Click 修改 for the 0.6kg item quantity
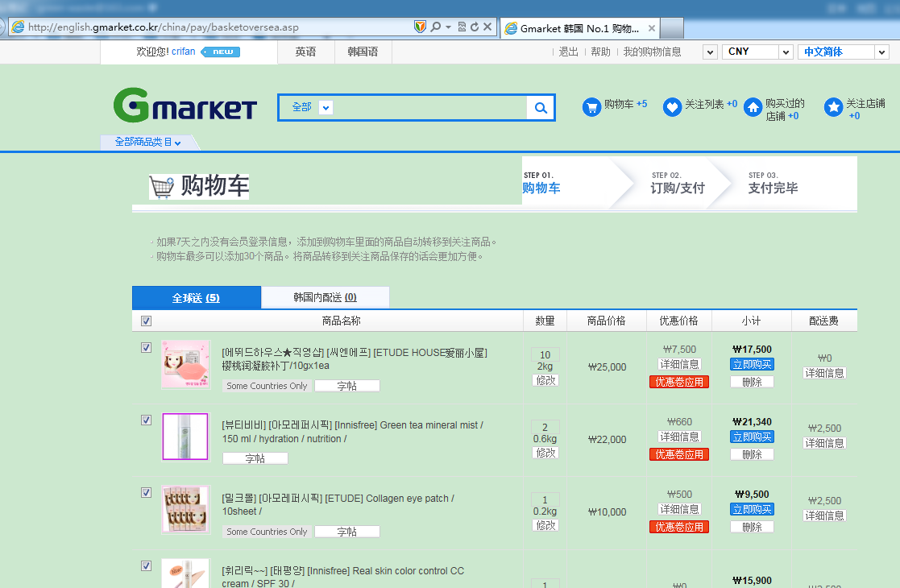Image resolution: width=900 pixels, height=588 pixels. (545, 453)
